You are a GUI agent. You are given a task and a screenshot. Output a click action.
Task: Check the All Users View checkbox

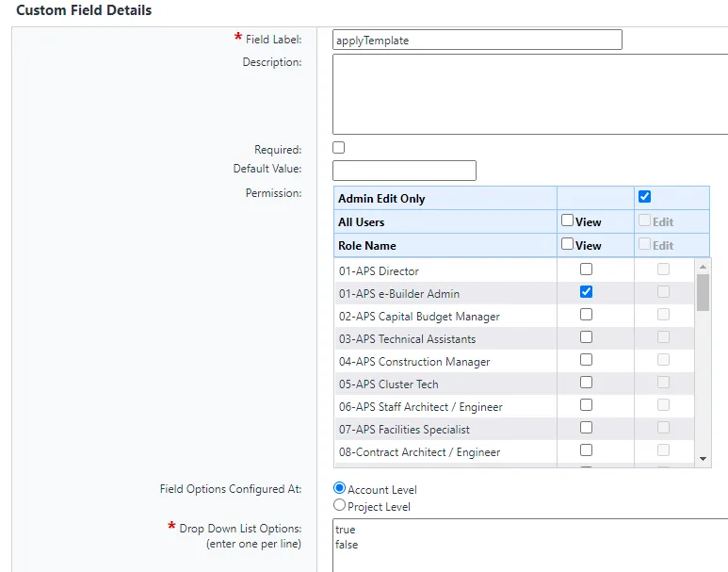(567, 221)
